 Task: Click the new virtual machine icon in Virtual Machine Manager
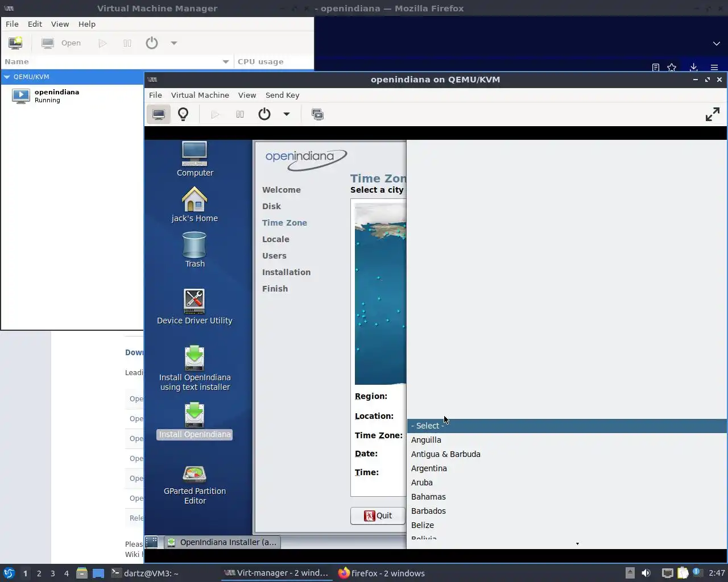pos(15,43)
